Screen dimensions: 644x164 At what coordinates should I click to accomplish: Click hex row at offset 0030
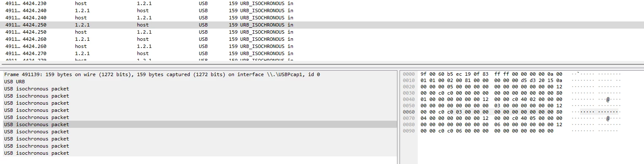tap(491, 93)
